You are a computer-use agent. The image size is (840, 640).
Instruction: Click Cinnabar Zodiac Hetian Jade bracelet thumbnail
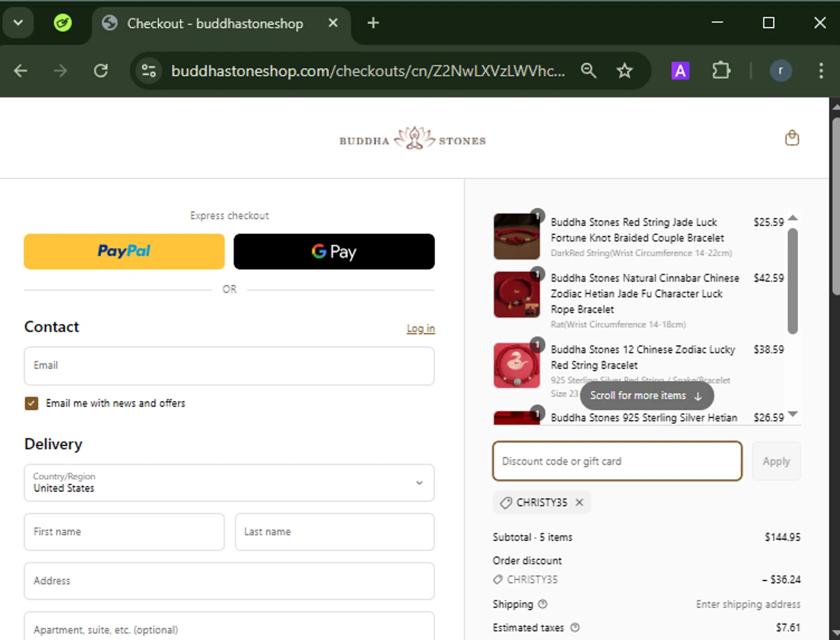pyautogui.click(x=516, y=295)
